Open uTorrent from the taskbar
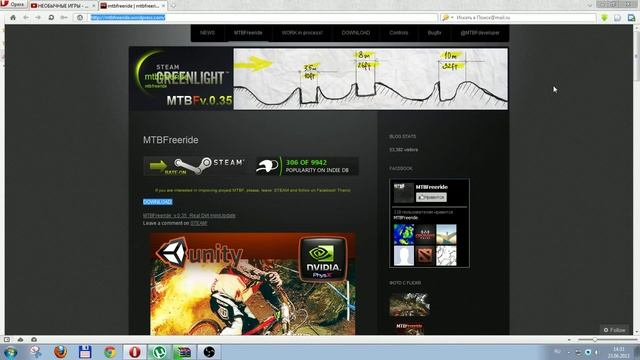This screenshot has width=640, height=360. [x=159, y=352]
